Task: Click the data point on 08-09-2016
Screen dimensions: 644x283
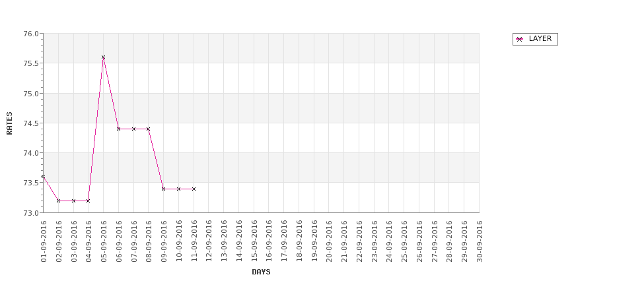Action: pyautogui.click(x=148, y=129)
